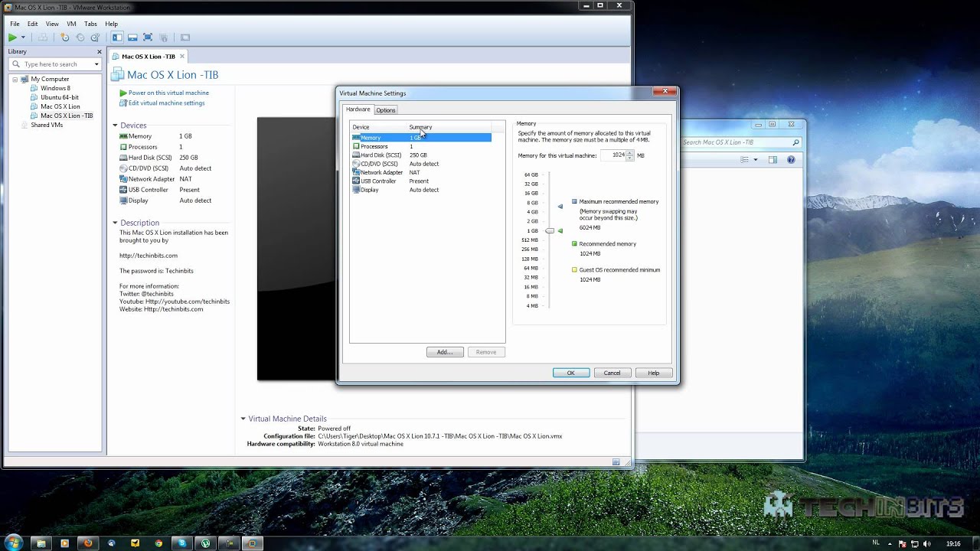Image resolution: width=980 pixels, height=551 pixels.
Task: Click the Add... hardware button
Action: coord(445,352)
